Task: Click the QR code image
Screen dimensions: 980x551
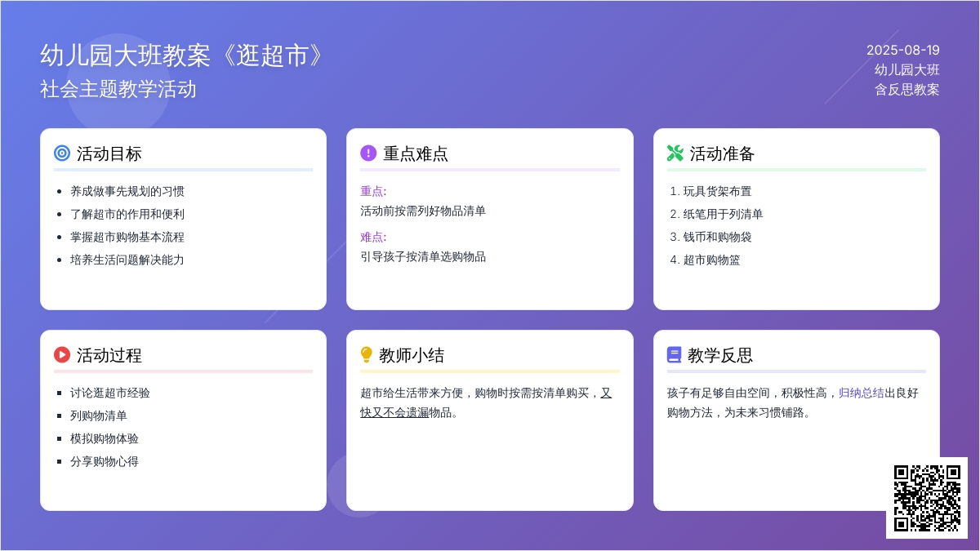Action: click(x=927, y=498)
